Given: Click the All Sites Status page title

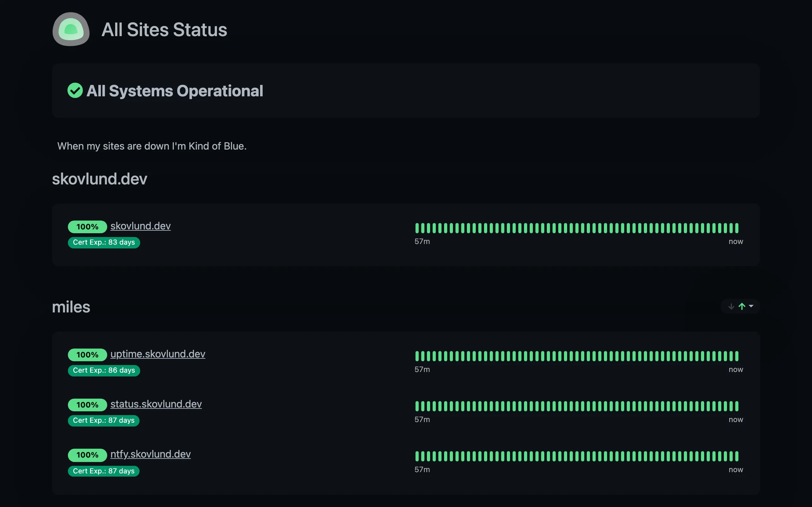Looking at the screenshot, I should point(164,29).
